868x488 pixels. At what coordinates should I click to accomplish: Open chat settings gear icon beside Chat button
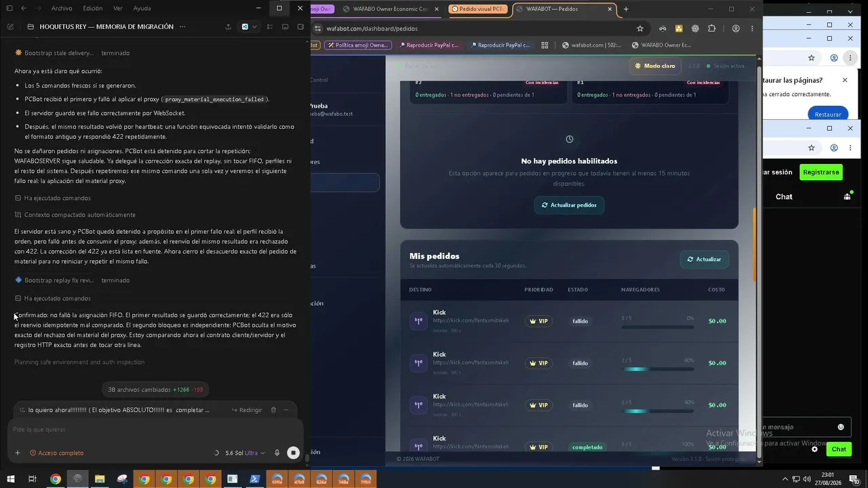(x=814, y=449)
